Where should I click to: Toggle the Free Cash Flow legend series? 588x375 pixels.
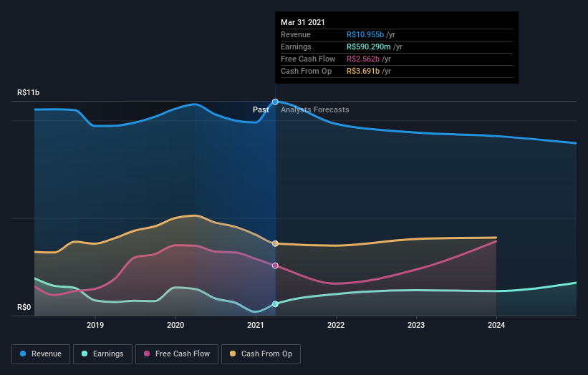(177, 354)
